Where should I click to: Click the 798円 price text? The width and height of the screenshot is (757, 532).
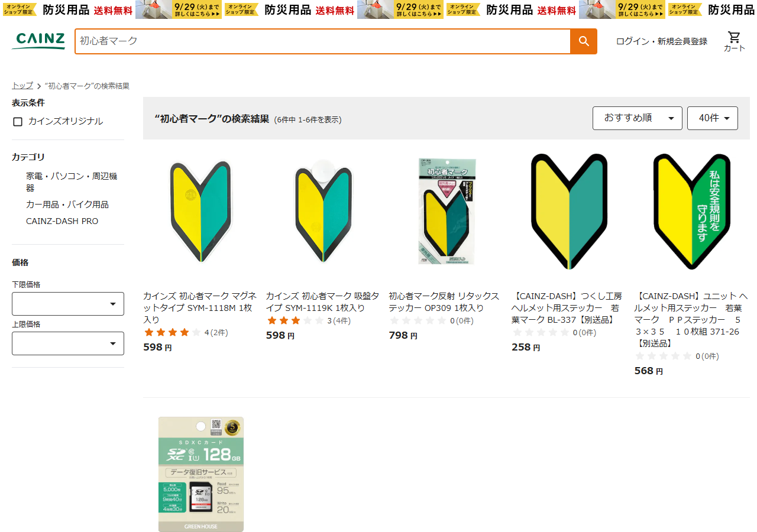(403, 336)
